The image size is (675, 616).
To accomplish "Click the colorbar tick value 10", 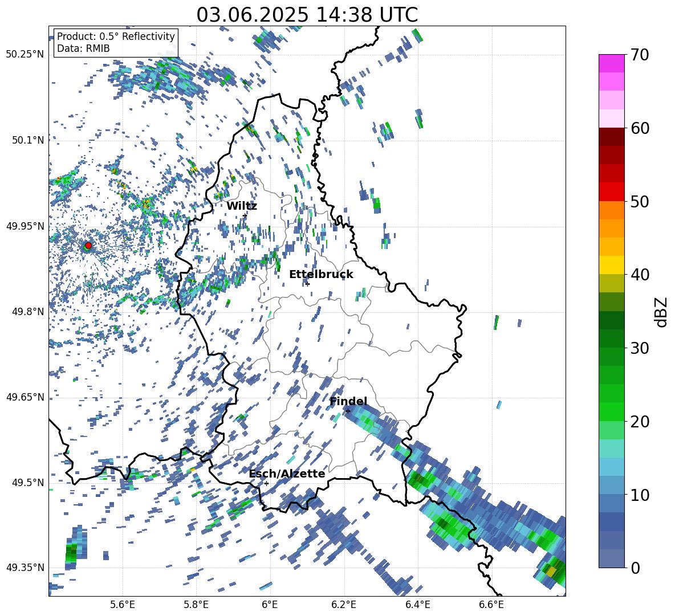I will 640,495.
